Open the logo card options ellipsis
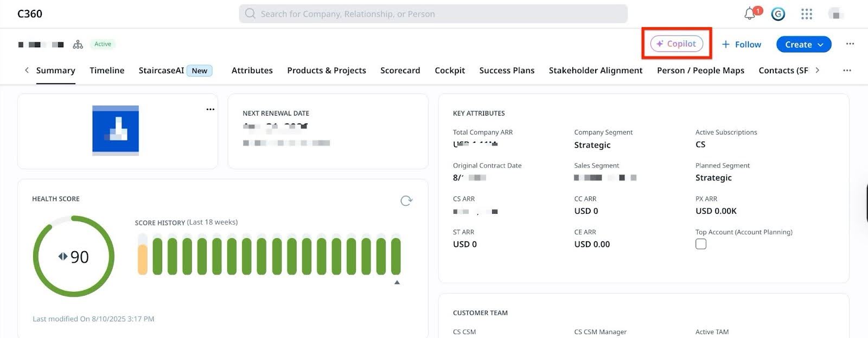868x338 pixels. point(210,109)
